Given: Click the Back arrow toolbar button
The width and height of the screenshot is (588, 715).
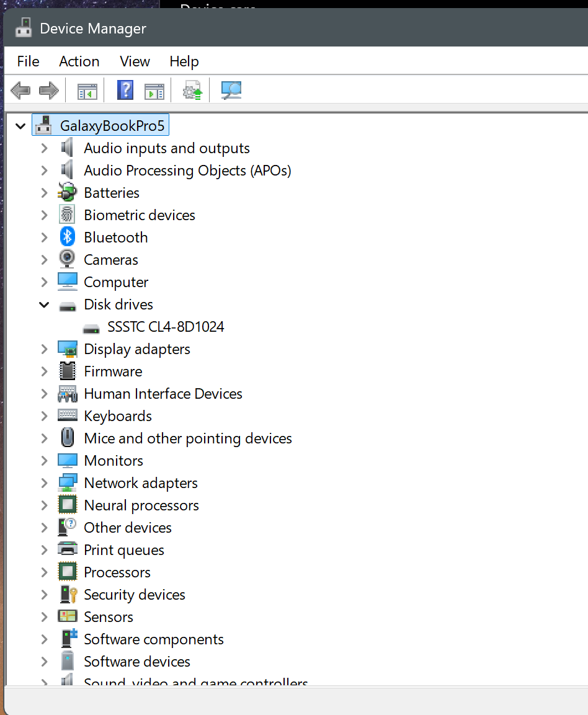Looking at the screenshot, I should point(20,91).
